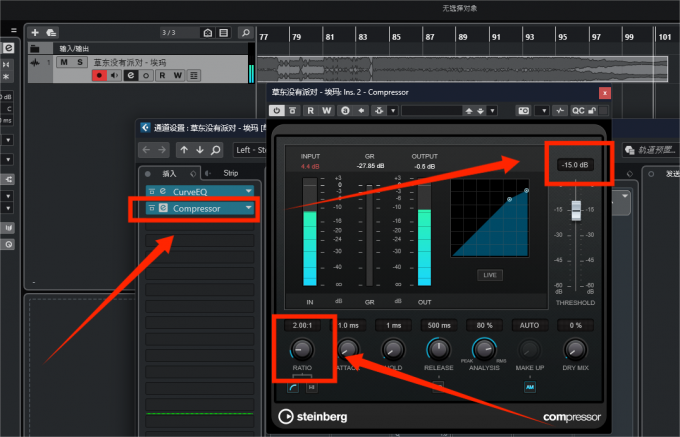Screen dimensions: 680x437
Task: Toggle the lock icon beside QC
Action: click(x=592, y=111)
